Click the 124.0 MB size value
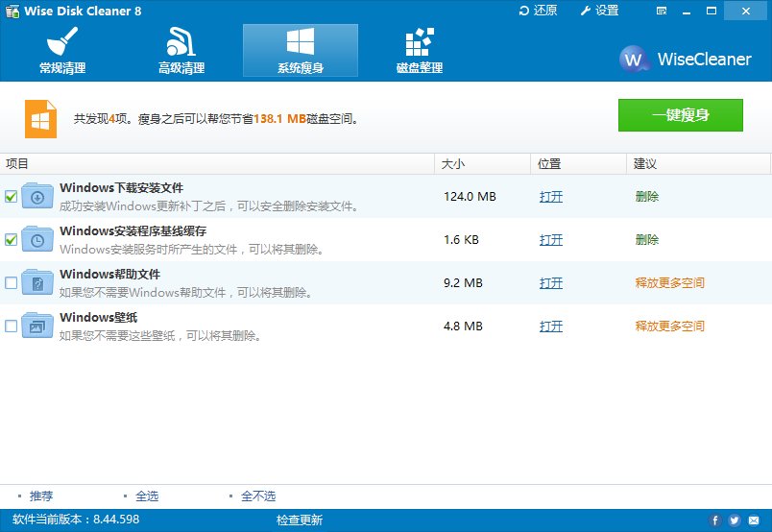Screen dimensions: 772x532 [470, 197]
